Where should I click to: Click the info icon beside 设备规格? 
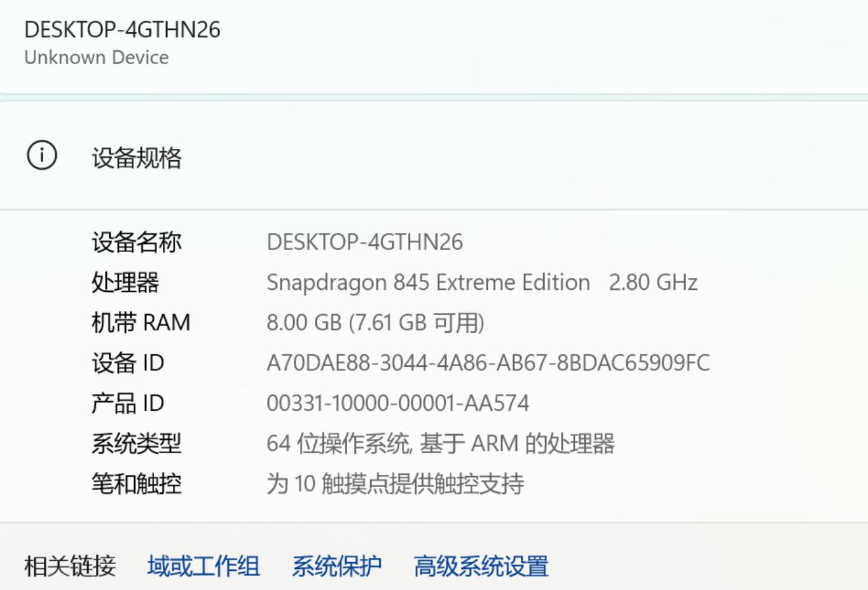(x=41, y=153)
